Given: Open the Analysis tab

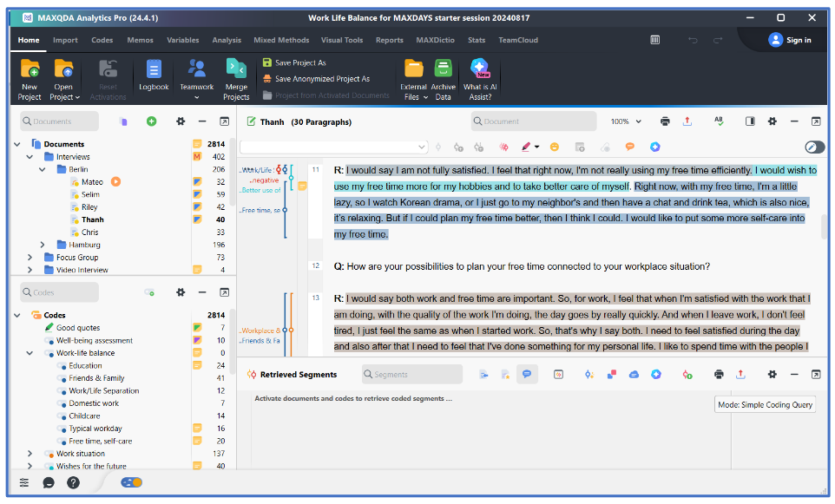Looking at the screenshot, I should pyautogui.click(x=227, y=40).
